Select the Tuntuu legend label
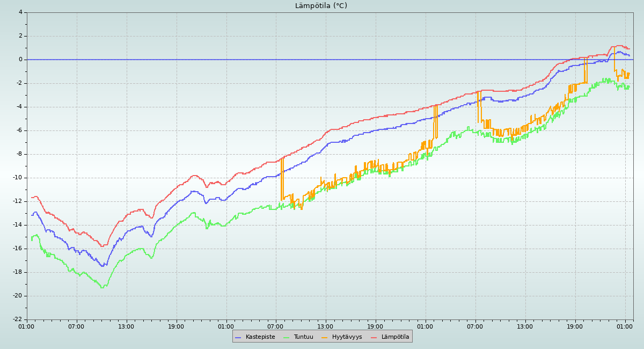Screen dimensions: 644x349 point(303,337)
